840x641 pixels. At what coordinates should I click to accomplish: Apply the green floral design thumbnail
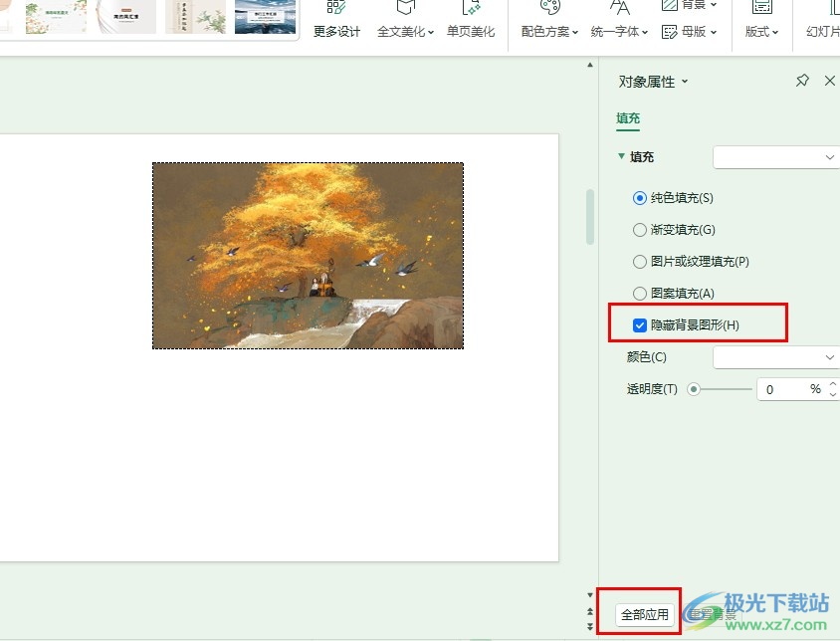[x=57, y=17]
